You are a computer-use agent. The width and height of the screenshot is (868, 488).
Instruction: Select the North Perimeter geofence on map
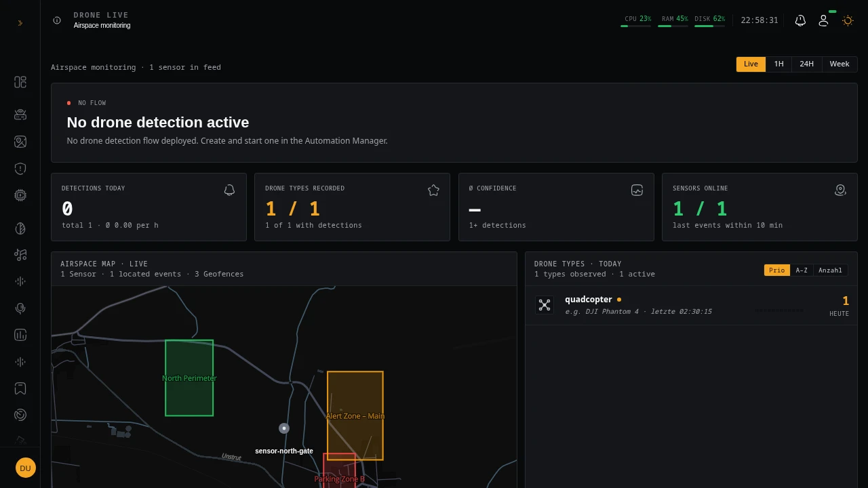[x=189, y=378]
